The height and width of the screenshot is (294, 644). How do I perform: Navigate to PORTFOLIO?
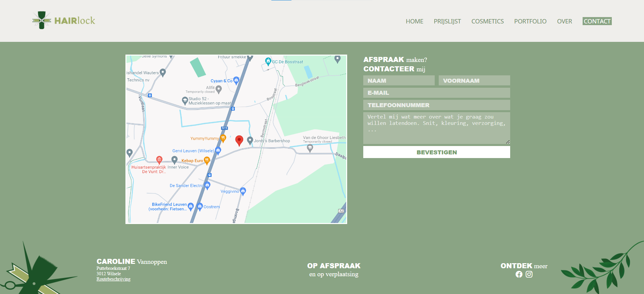(530, 21)
